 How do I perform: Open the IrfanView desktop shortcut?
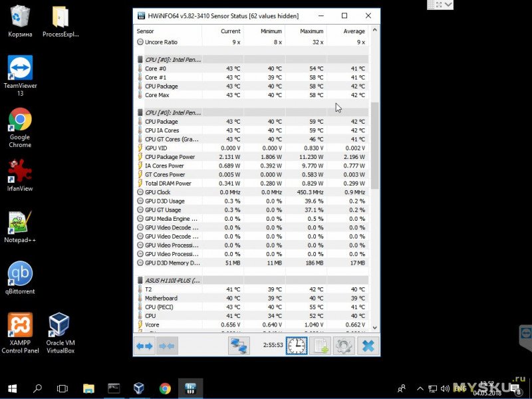20,175
